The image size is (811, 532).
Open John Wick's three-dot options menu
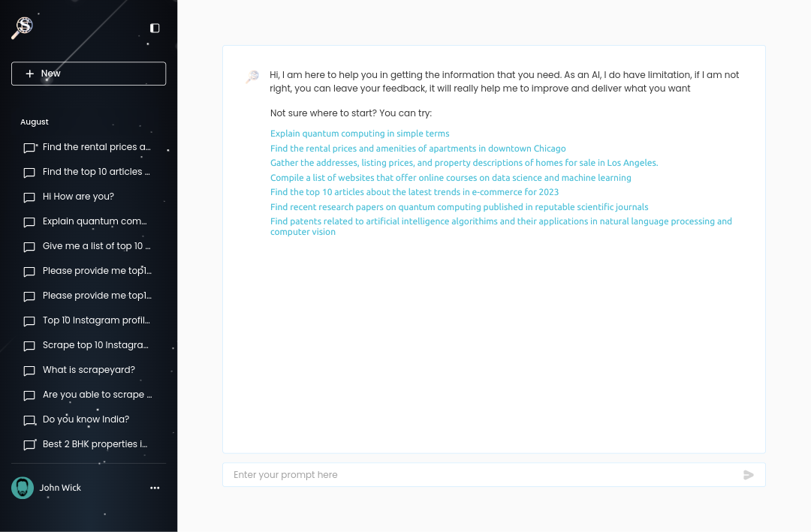(x=155, y=488)
